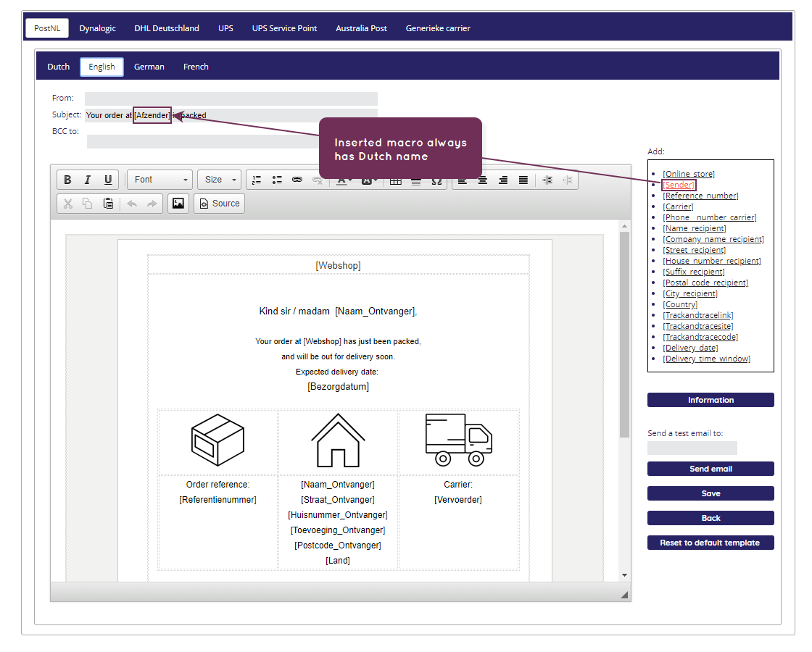This screenshot has width=812, height=652.
Task: Click the insert link icon
Action: click(x=297, y=180)
